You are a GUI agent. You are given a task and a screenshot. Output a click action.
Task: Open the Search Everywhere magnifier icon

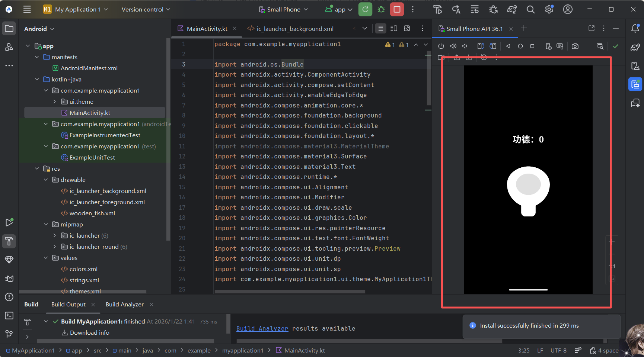530,10
